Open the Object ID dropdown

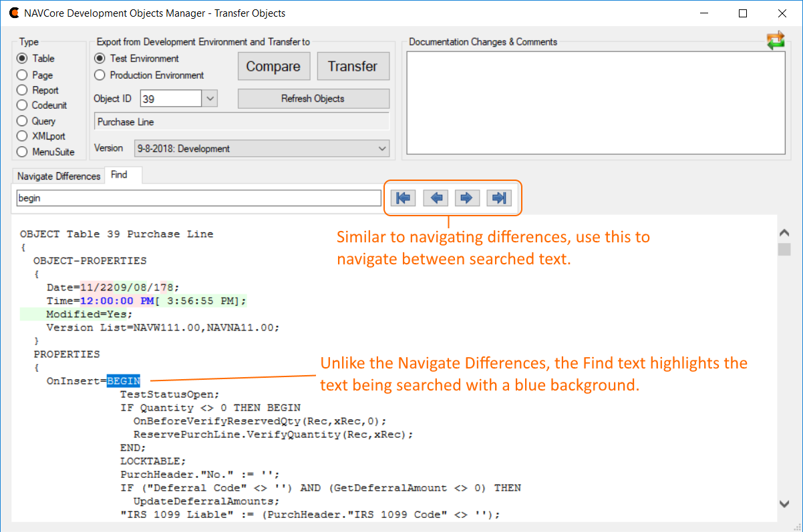[x=210, y=97]
